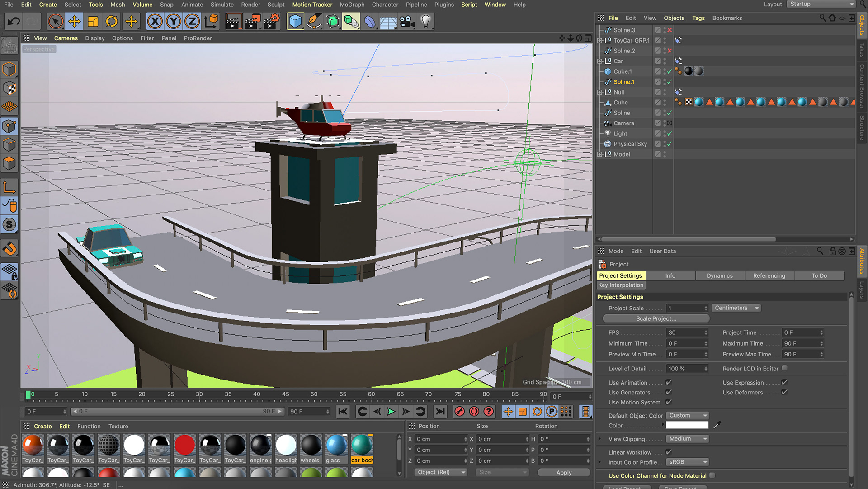Click the Record Active Objects keyframe button
The width and height of the screenshot is (868, 489).
tap(459, 412)
